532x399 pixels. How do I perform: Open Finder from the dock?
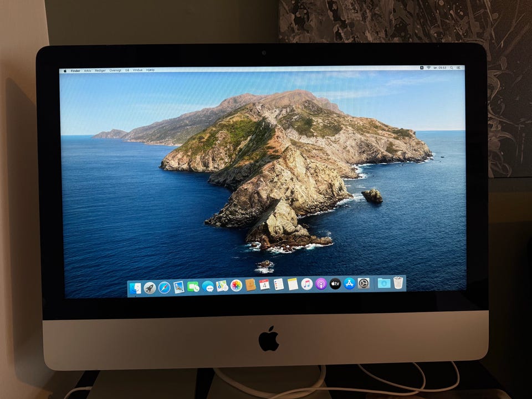coord(135,288)
